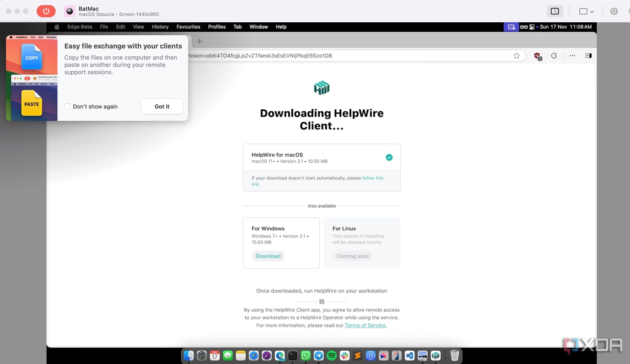Toggle the Edge sidebar panel icon
The width and height of the screenshot is (630, 364).
pyautogui.click(x=588, y=56)
